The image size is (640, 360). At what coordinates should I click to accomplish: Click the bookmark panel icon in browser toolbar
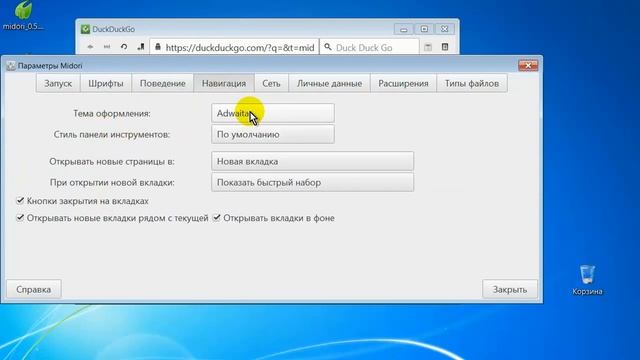pyautogui.click(x=428, y=47)
